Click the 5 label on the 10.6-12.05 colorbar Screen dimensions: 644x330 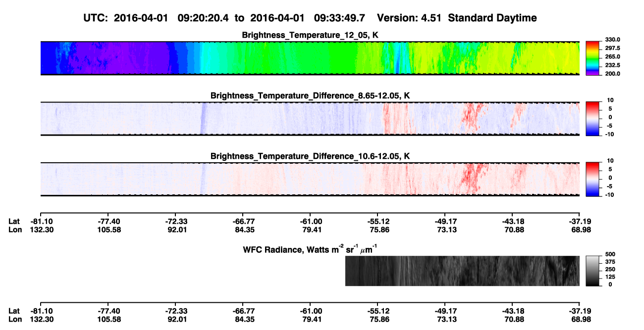(611, 169)
